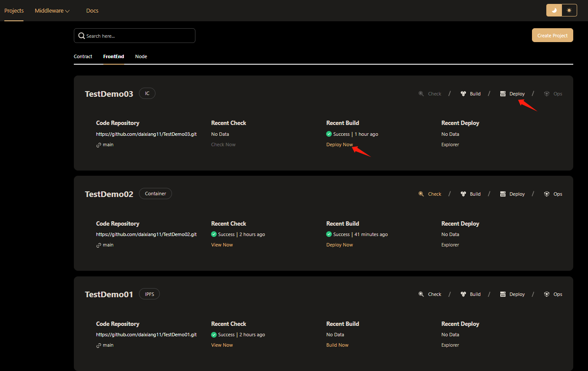The image size is (588, 371).
Task: Switch to the Node tab
Action: coord(141,56)
